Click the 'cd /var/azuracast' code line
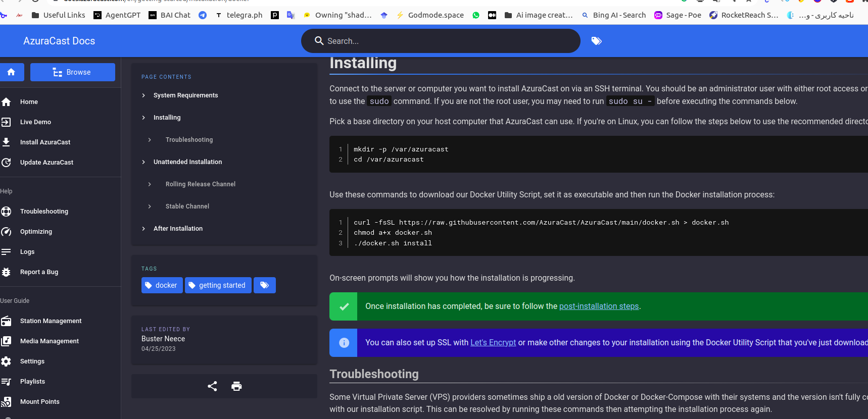This screenshot has width=868, height=419. (x=389, y=160)
